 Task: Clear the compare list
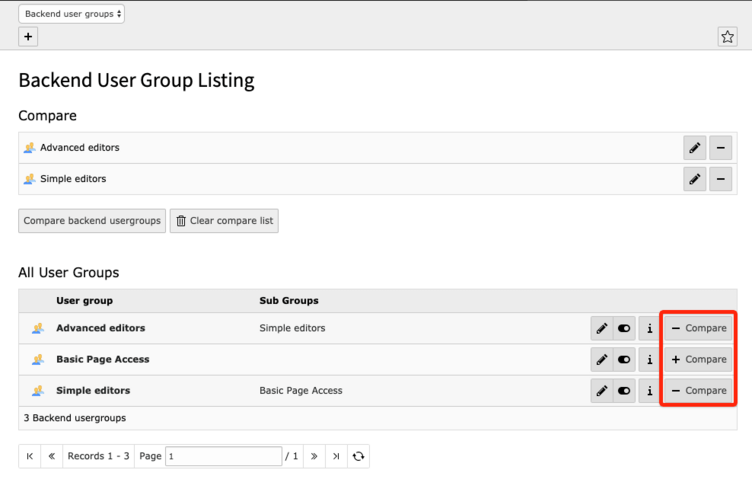pos(224,221)
